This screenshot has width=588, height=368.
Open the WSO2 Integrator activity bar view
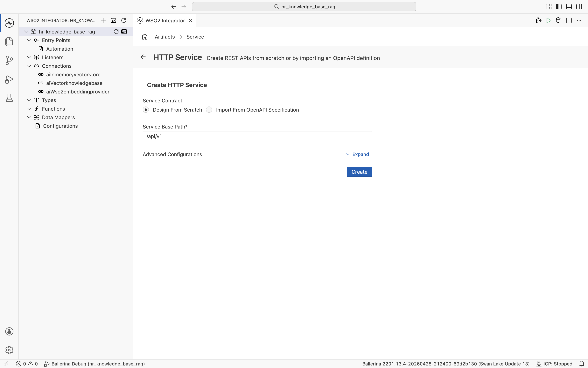point(9,23)
